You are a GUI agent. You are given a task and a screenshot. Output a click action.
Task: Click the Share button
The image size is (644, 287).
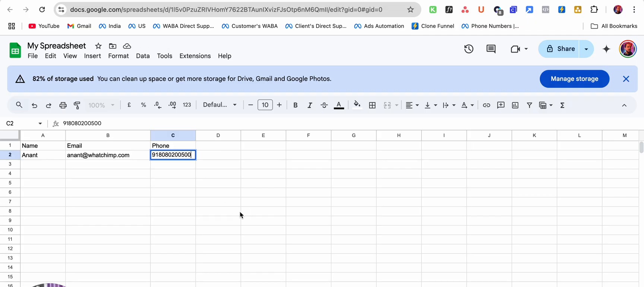(x=559, y=49)
